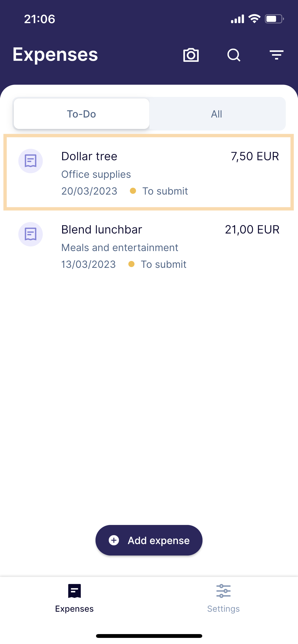The image size is (298, 644).
Task: Tap the 7,50 EUR amount
Action: 255,156
